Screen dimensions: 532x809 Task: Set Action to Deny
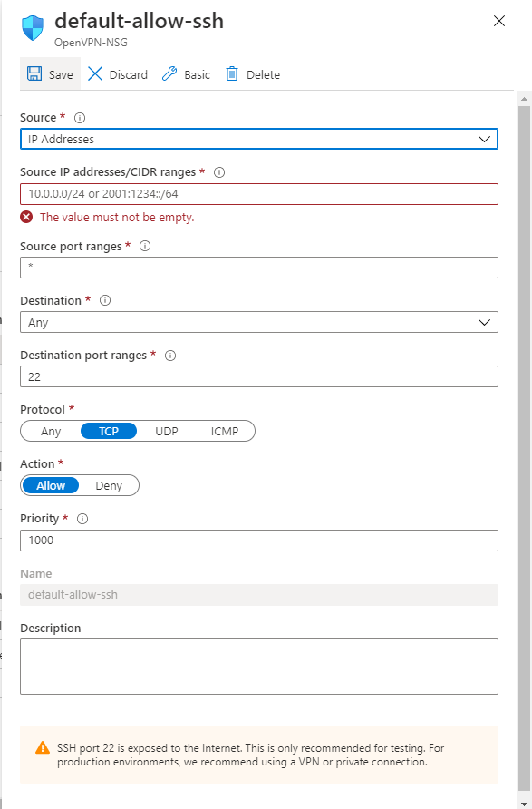(x=109, y=485)
